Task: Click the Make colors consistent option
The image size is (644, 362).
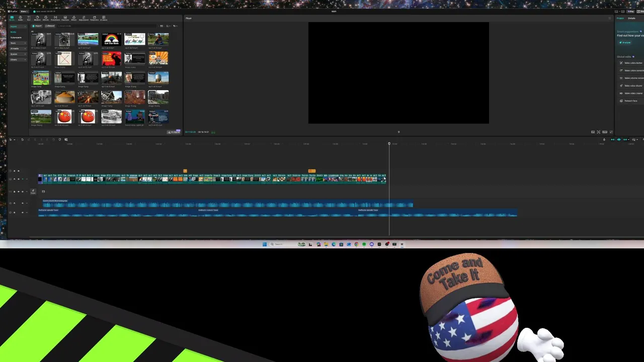Action: tap(631, 70)
